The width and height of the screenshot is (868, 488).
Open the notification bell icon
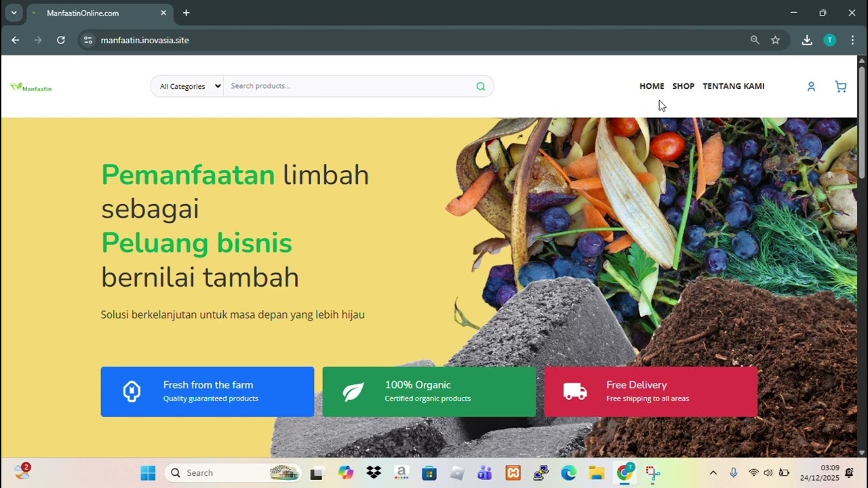tap(849, 473)
